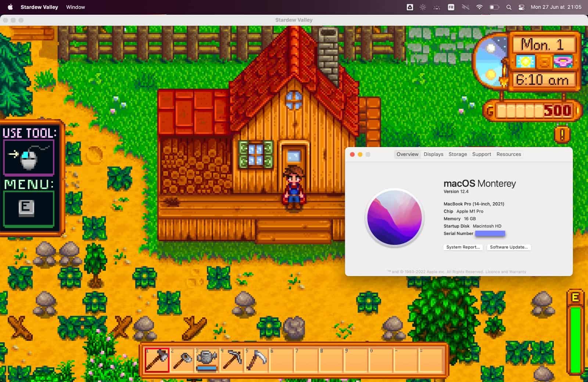
Task: Open Wi-Fi status in menu bar
Action: 479,7
